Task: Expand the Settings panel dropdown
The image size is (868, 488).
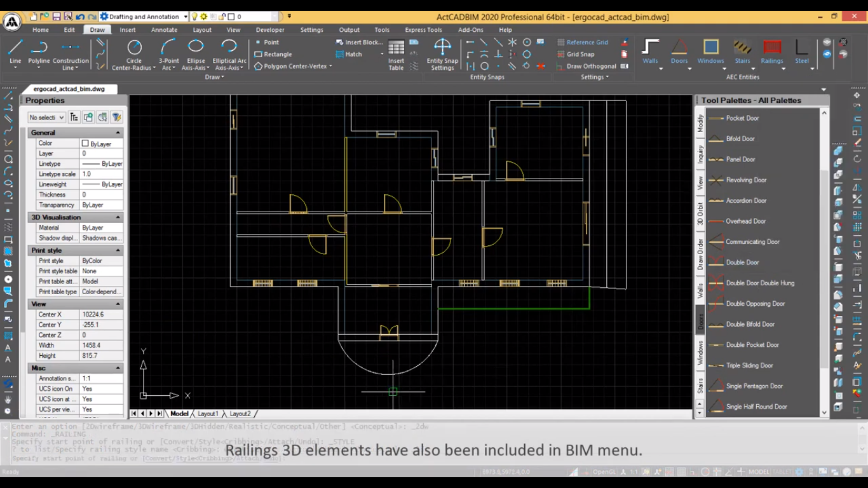Action: pos(595,77)
